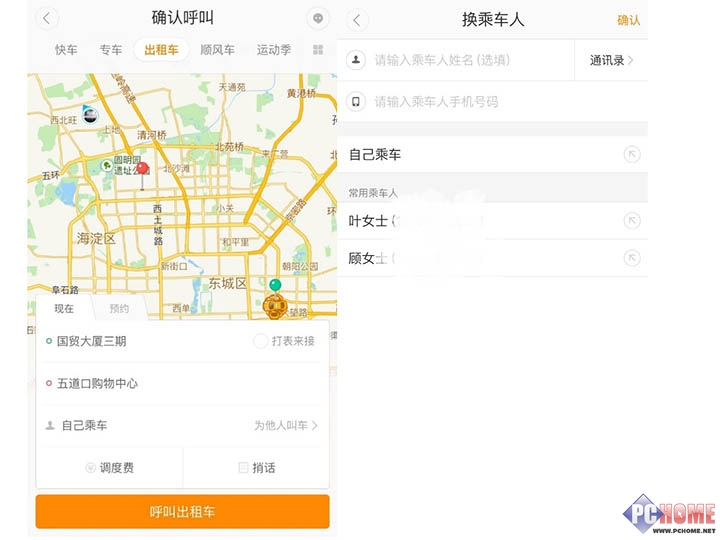Toggle the 打表来接 option
Image resolution: width=720 pixels, height=540 pixels.
[x=284, y=341]
